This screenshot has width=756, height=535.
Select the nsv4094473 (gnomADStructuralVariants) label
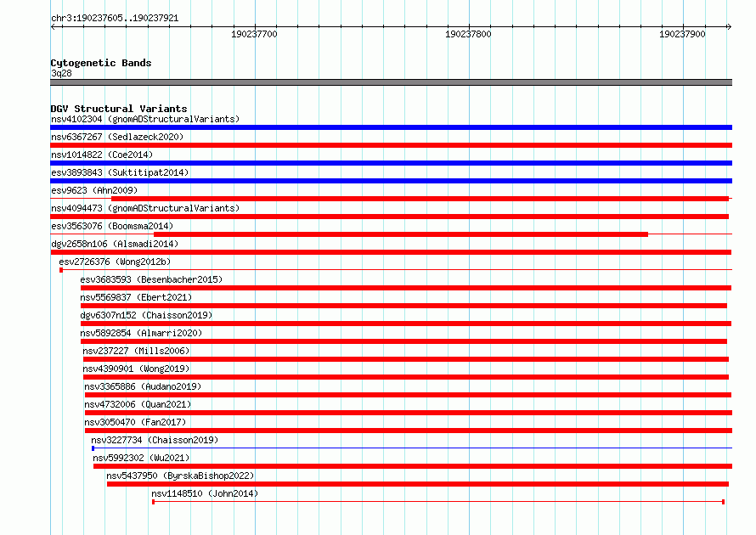(145, 208)
